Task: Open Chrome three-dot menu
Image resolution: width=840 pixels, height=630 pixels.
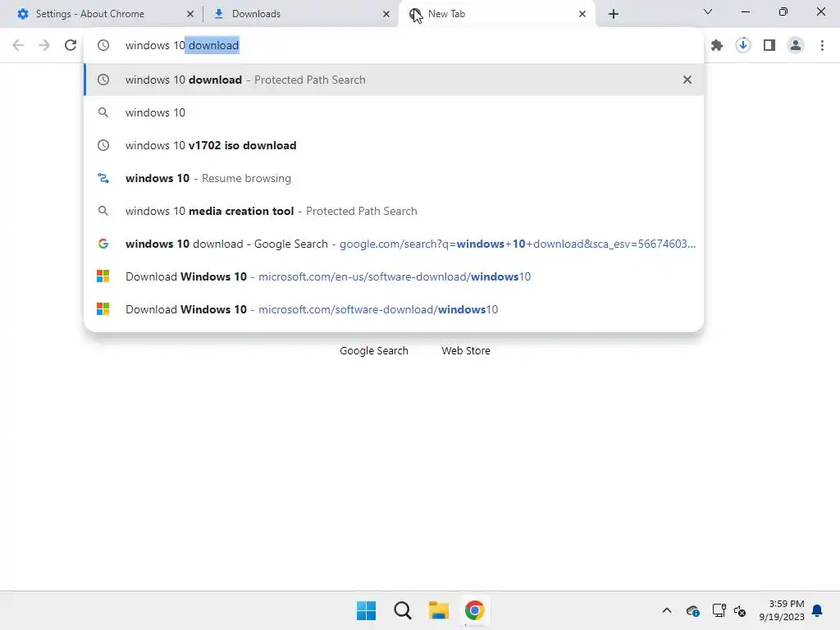Action: tap(822, 46)
